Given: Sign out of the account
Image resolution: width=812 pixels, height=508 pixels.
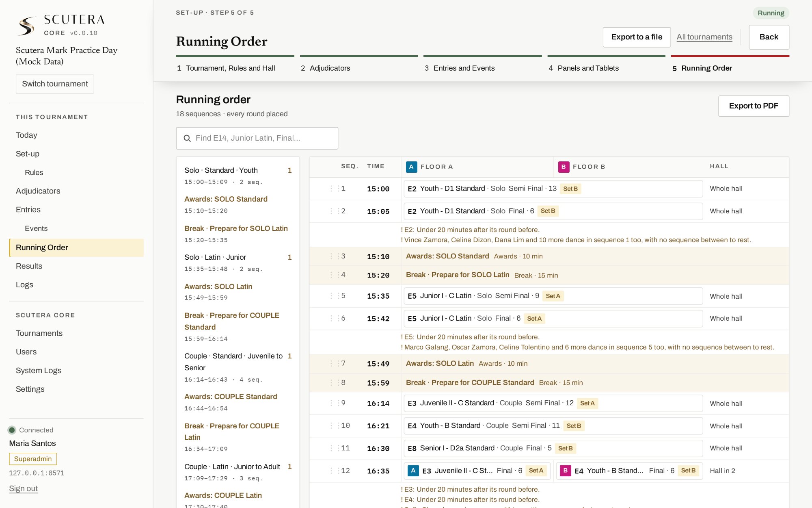Looking at the screenshot, I should click(23, 488).
